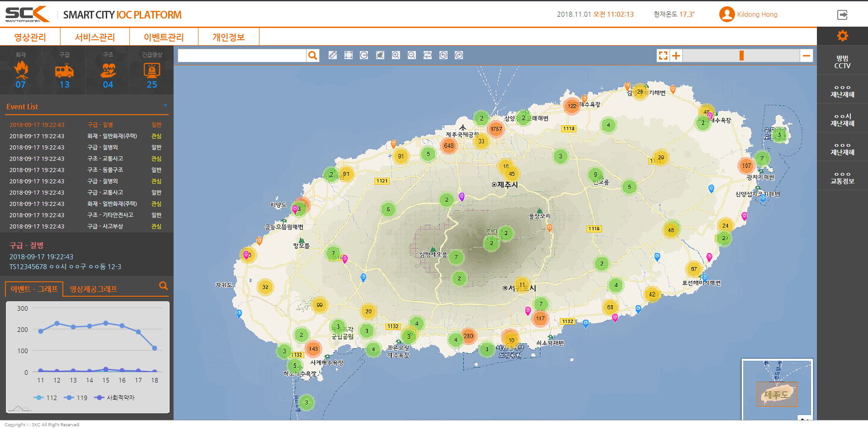Open the 영상관리 menu

click(x=30, y=37)
